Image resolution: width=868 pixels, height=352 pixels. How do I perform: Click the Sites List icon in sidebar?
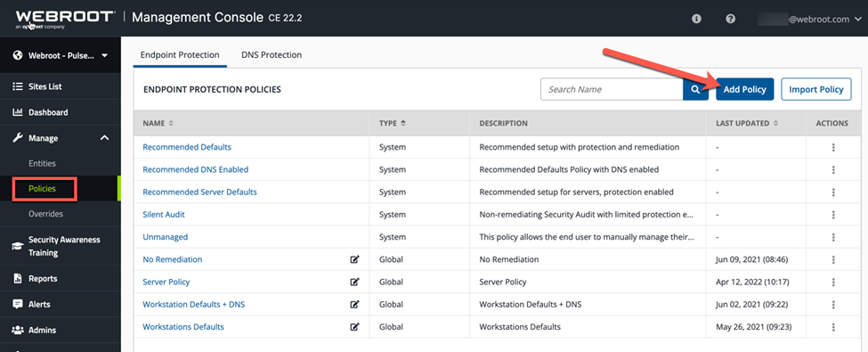point(17,86)
